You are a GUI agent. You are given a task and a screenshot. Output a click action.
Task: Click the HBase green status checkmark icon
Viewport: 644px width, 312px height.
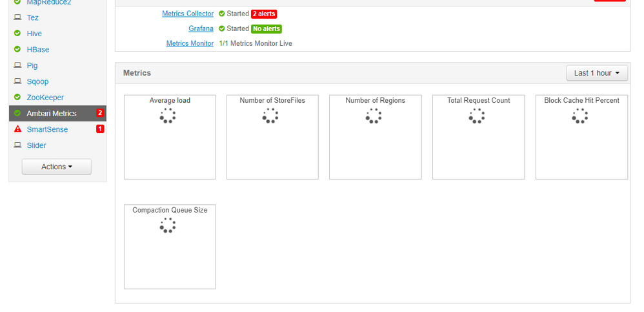(17, 49)
